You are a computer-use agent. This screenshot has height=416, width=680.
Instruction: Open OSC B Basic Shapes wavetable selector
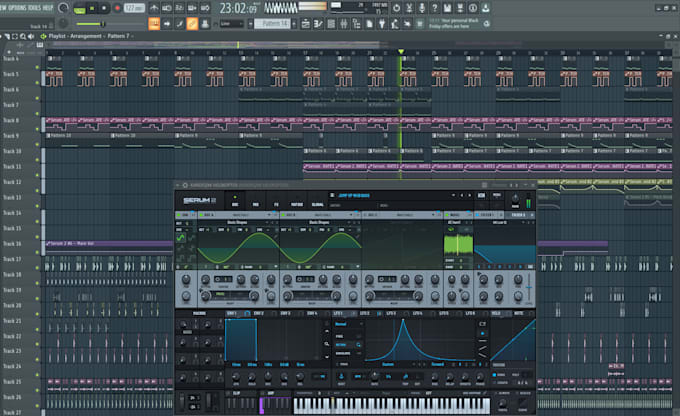pos(319,222)
